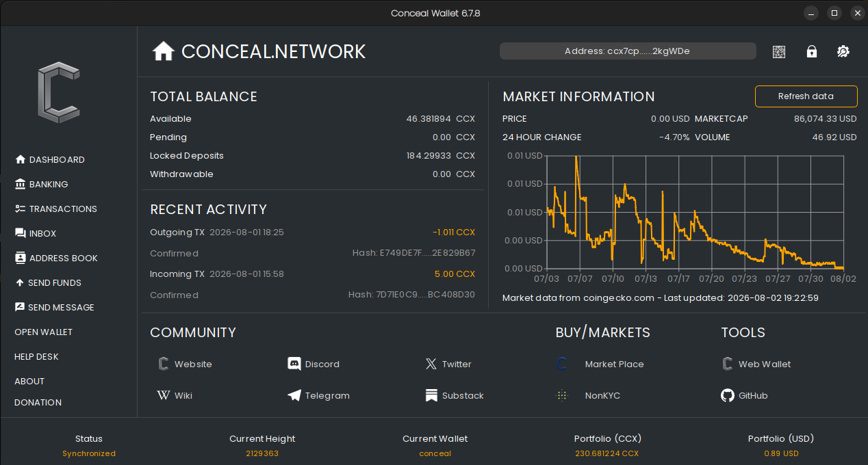Click the Conceal logo in the sidebar
Screen dimensions: 868x465
pyautogui.click(x=59, y=92)
